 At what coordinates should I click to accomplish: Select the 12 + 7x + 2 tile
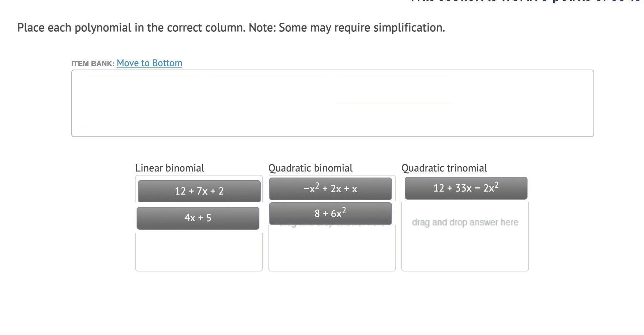pyautogui.click(x=199, y=191)
